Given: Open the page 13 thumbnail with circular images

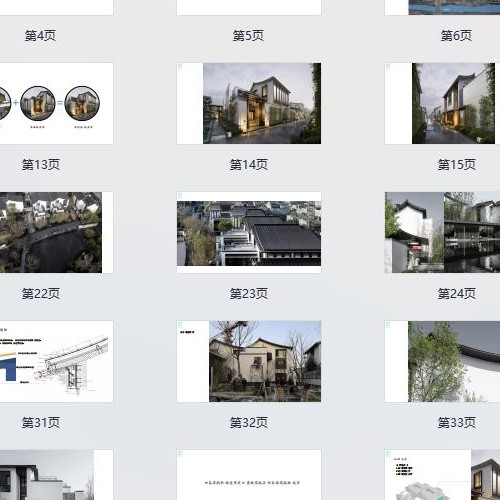Looking at the screenshot, I should pos(56,104).
